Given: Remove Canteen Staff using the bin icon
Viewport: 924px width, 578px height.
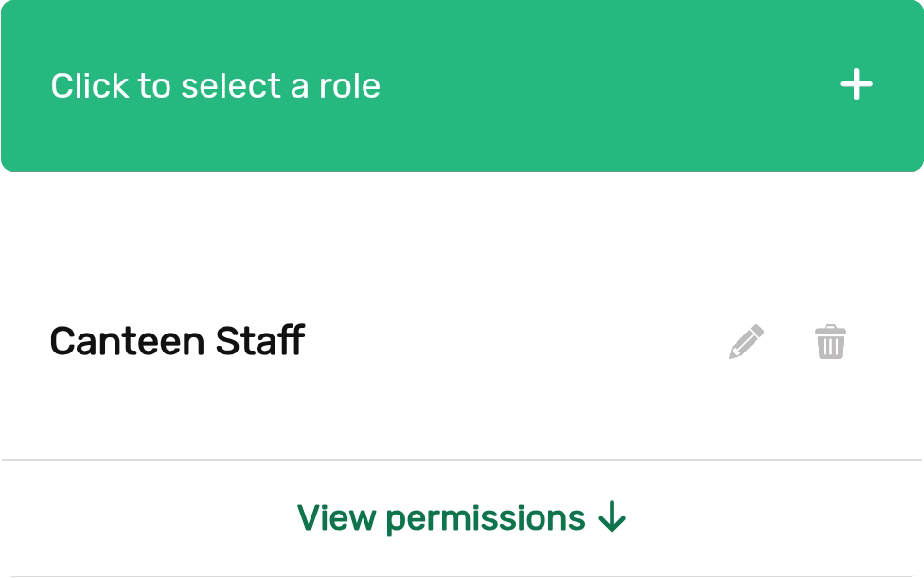Looking at the screenshot, I should 830,342.
